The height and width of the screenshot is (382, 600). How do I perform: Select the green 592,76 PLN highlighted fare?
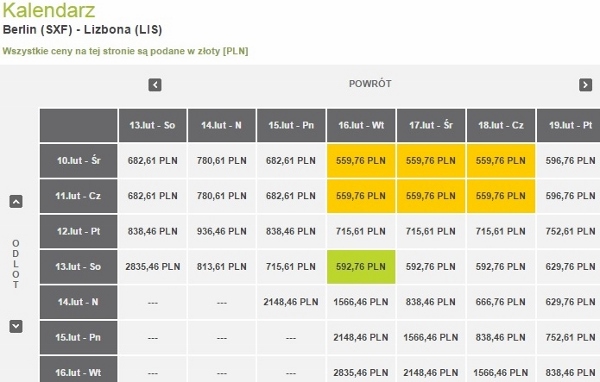pos(361,267)
